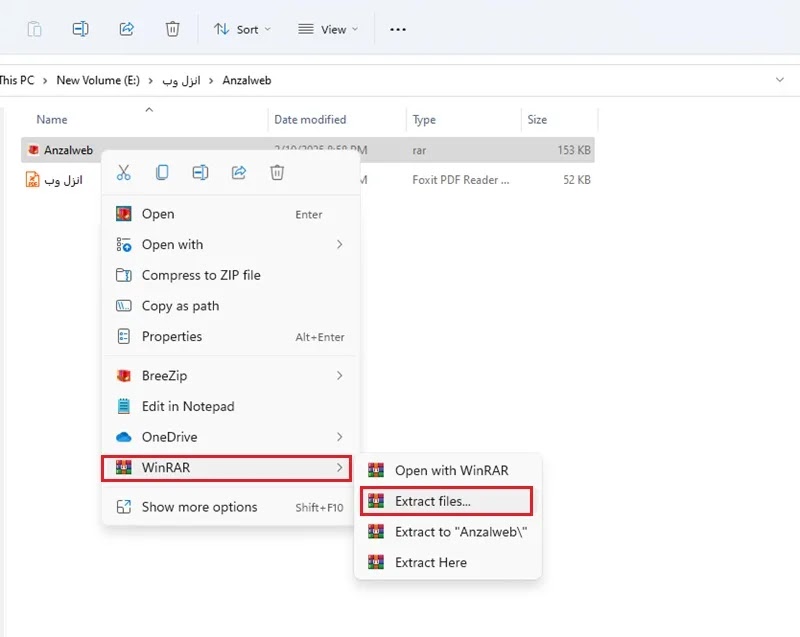Click the Copy icon in the context menu
The image size is (800, 637).
[162, 172]
